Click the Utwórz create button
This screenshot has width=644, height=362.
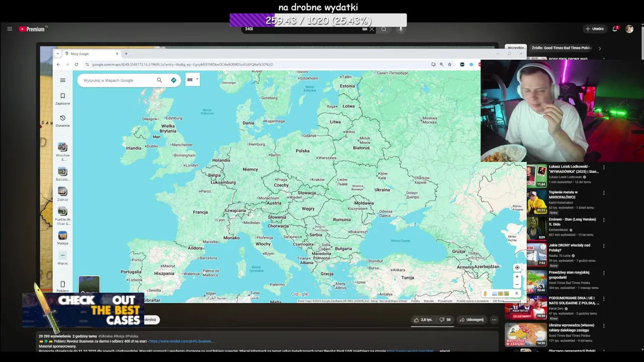click(x=594, y=29)
